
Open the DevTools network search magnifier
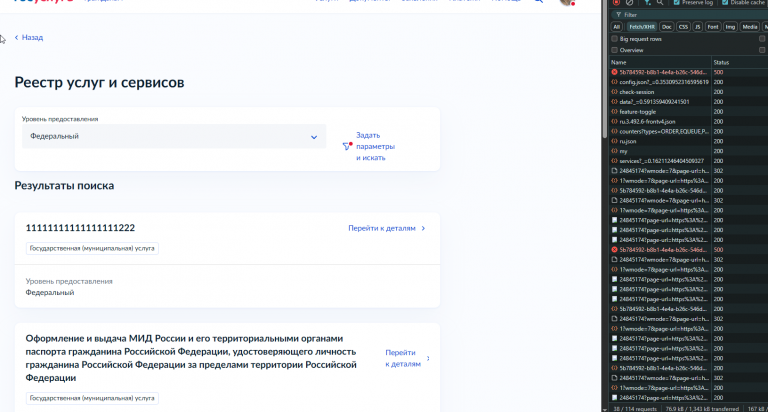point(660,2)
